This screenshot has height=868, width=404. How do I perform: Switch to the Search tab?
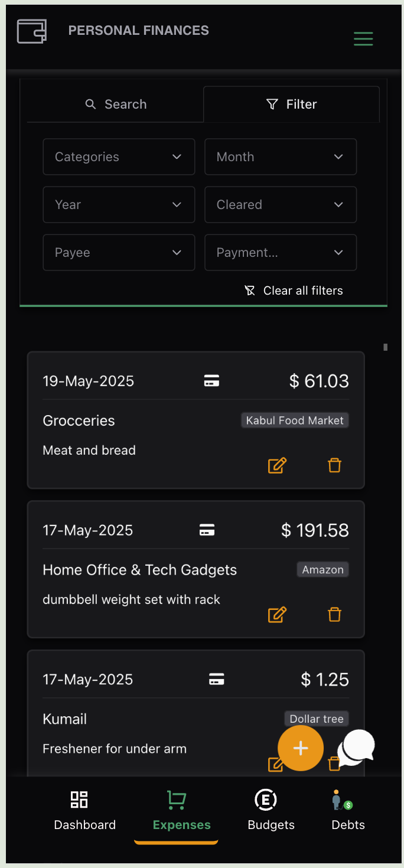point(116,104)
